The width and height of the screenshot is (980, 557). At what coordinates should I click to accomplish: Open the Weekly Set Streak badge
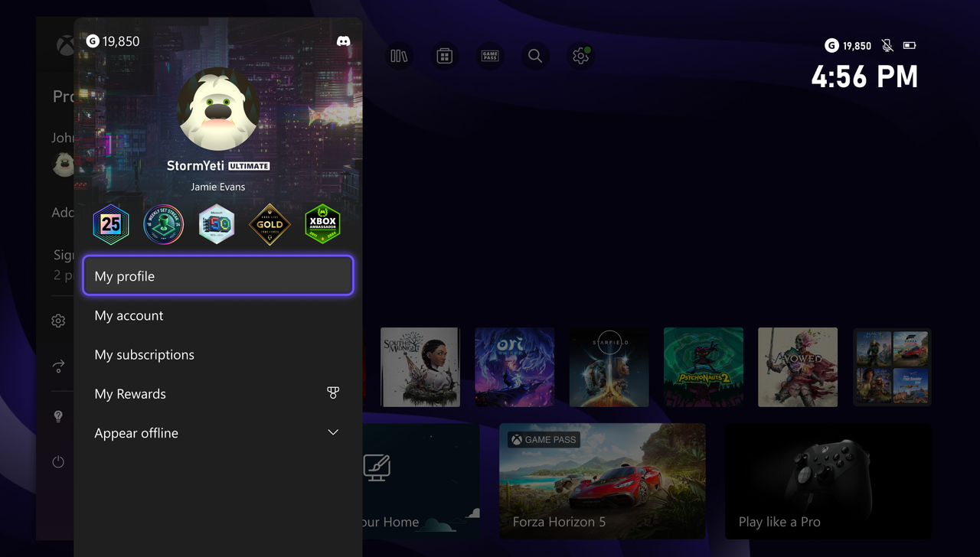pyautogui.click(x=164, y=224)
